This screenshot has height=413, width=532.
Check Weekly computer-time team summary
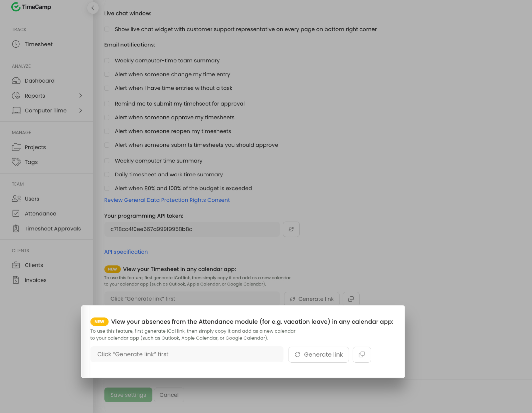107,60
